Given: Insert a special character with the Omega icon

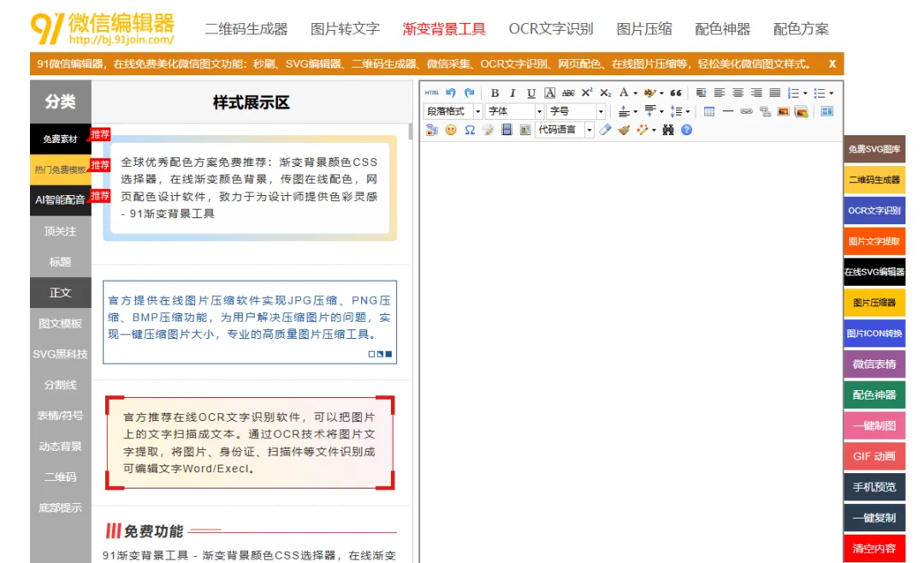Looking at the screenshot, I should [471, 129].
